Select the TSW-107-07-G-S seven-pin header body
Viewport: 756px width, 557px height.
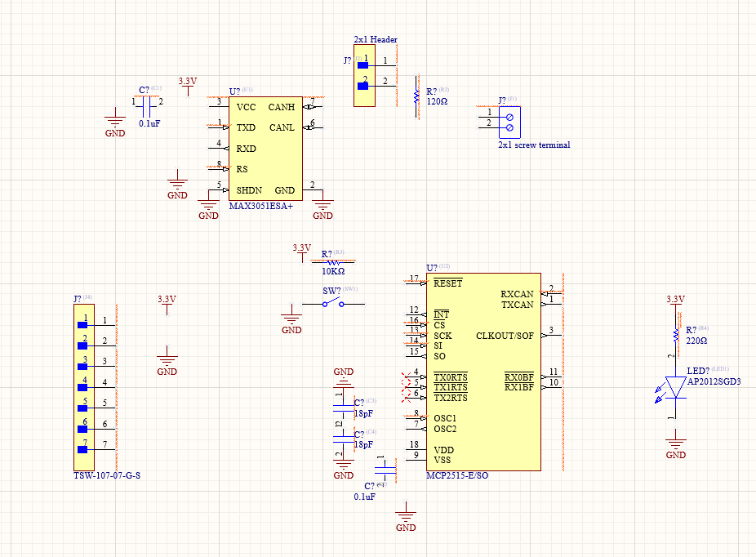(x=84, y=387)
